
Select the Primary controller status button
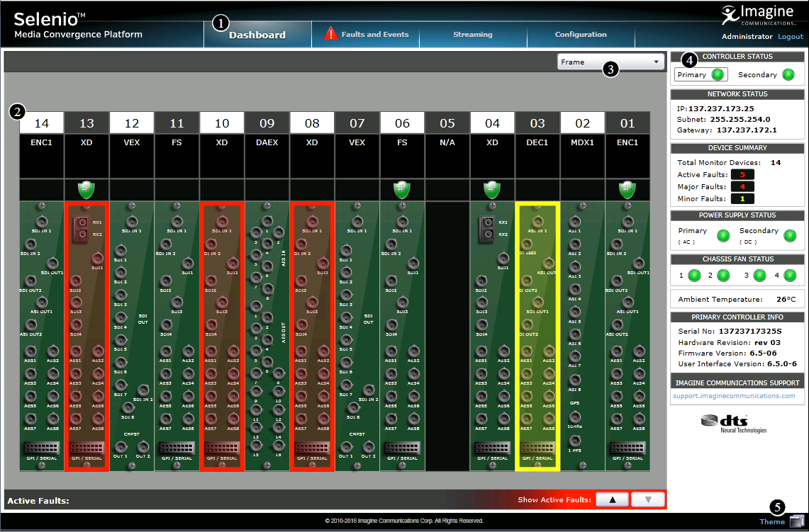click(x=701, y=75)
